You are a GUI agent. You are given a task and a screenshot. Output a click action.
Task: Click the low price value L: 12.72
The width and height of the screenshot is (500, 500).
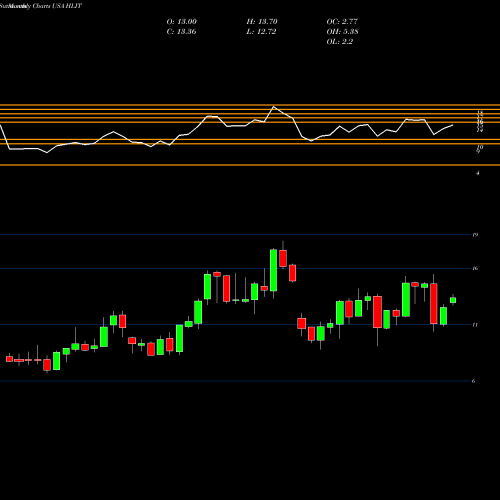point(261,32)
